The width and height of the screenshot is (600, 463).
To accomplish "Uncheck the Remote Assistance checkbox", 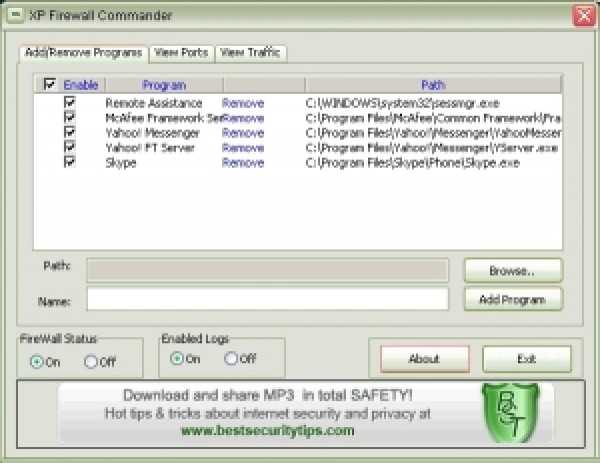I will pyautogui.click(x=70, y=102).
